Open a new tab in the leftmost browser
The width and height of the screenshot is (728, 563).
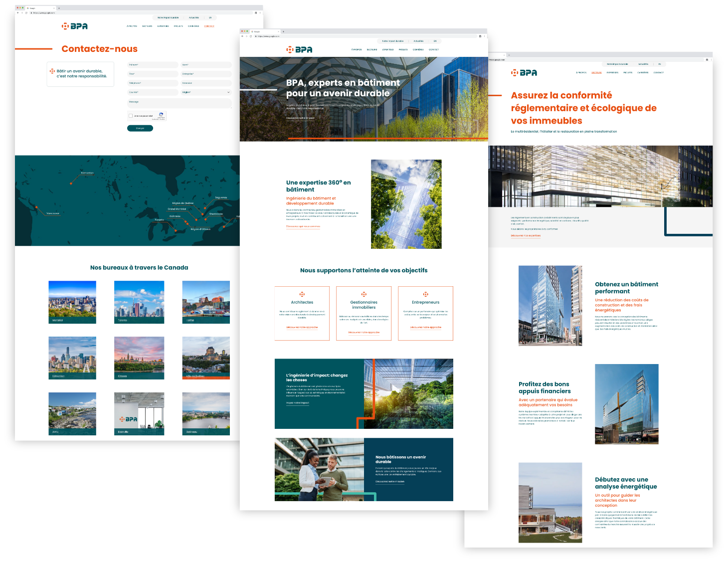pos(59,8)
